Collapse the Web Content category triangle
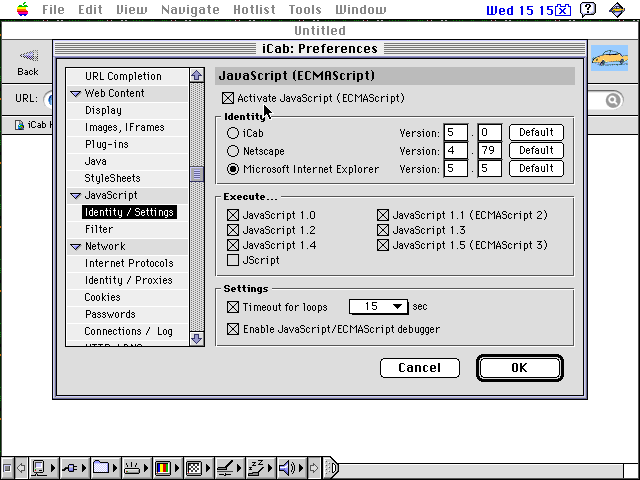This screenshot has width=640, height=480. point(76,93)
